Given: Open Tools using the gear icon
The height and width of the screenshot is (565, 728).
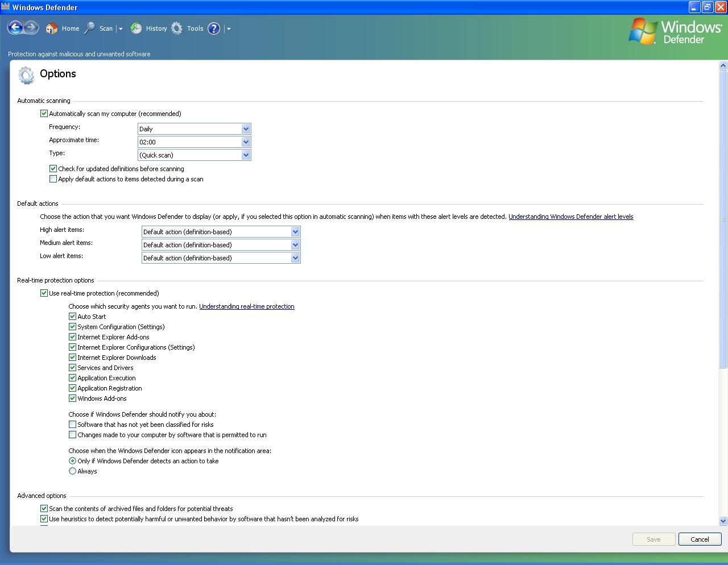Looking at the screenshot, I should 177,28.
